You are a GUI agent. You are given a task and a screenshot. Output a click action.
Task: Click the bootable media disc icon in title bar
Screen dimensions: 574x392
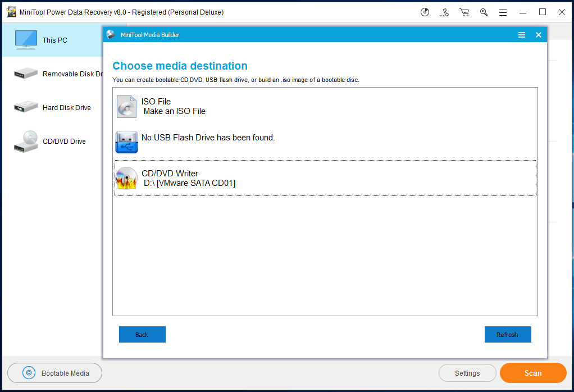[425, 12]
